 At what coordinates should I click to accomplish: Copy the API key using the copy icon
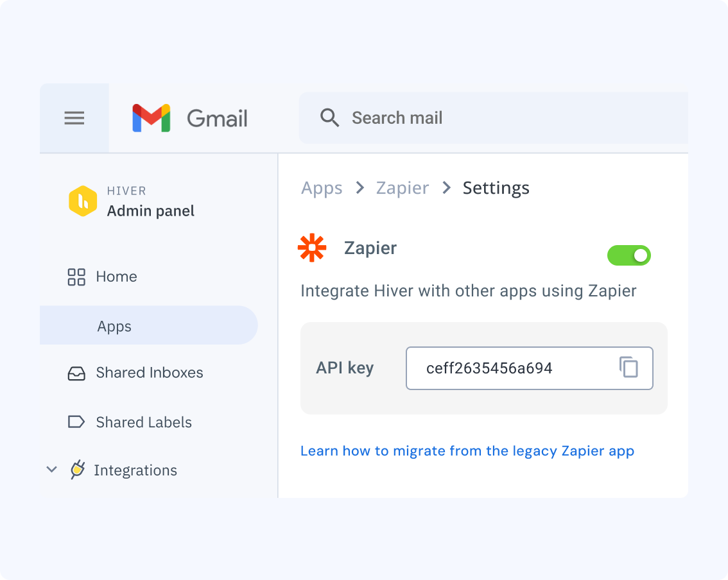[630, 368]
